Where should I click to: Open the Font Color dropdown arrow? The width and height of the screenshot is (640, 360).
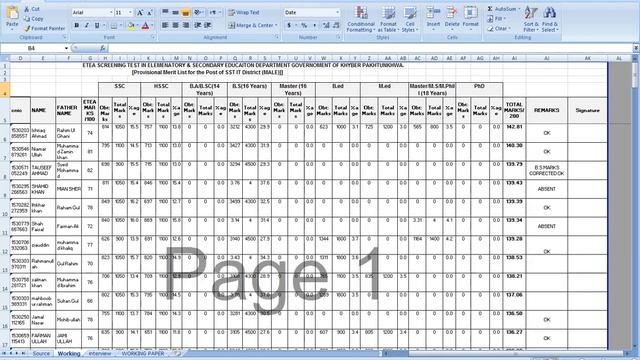(x=152, y=26)
